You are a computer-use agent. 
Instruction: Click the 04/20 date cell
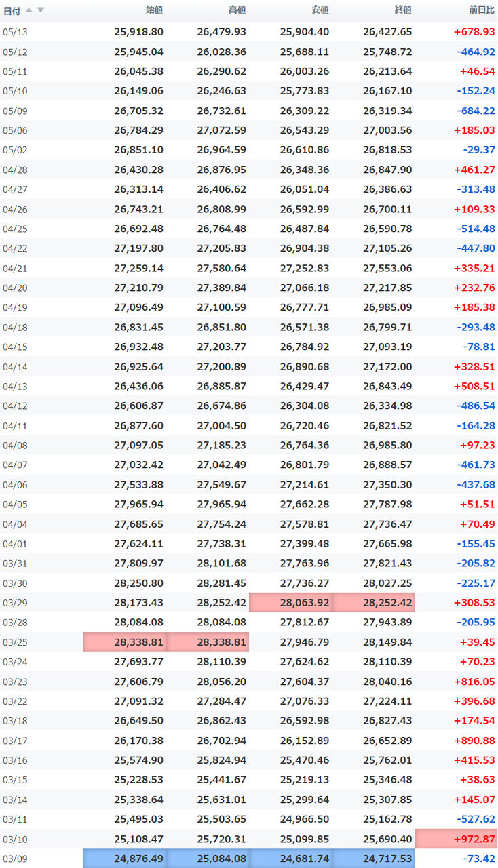tap(15, 288)
